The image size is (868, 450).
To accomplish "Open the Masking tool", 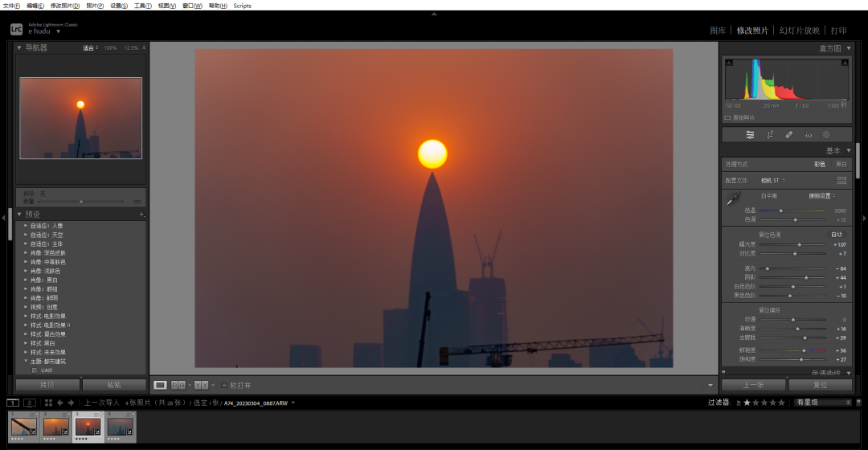I will [x=826, y=135].
